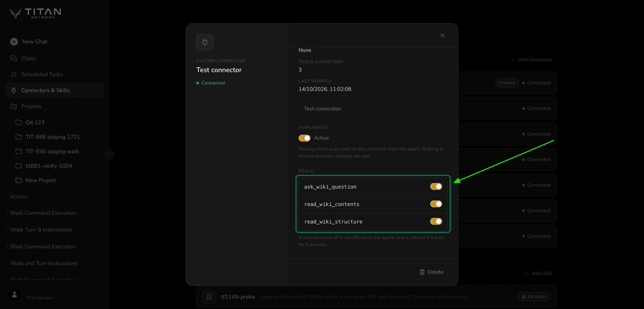Click the Connectors & Skills plug icon
Viewport: 644px width, 309px height.
(14, 90)
